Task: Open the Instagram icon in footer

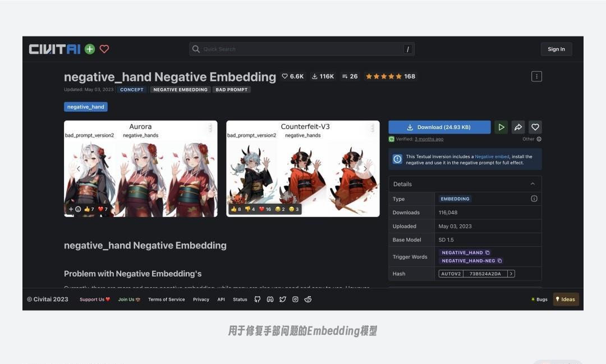Action: point(295,300)
